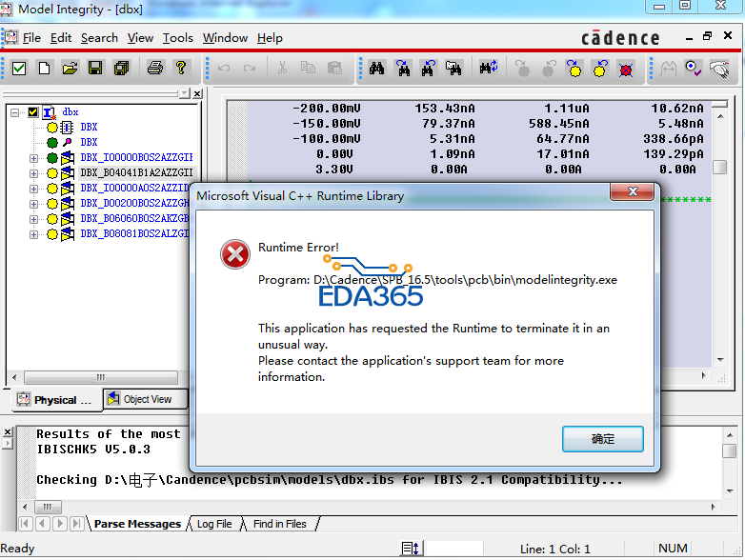Open the Tools menu

[178, 38]
